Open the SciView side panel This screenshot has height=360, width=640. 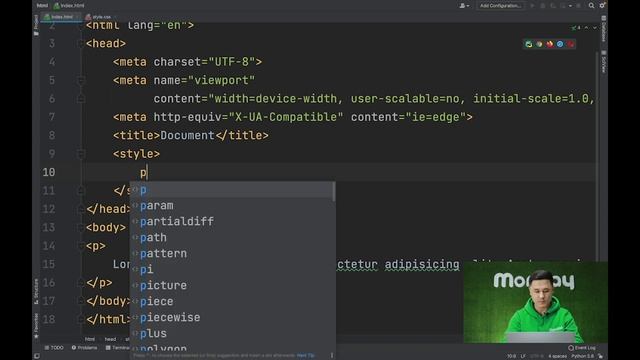[604, 62]
